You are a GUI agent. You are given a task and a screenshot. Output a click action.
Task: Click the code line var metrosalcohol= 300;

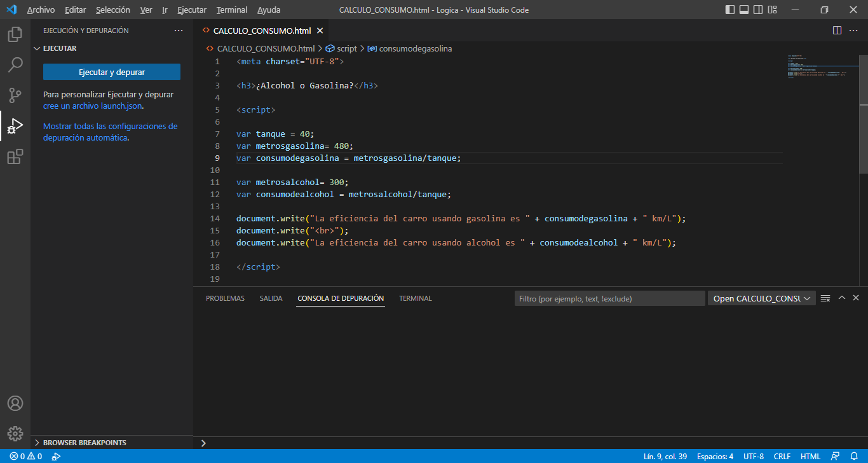coord(292,182)
